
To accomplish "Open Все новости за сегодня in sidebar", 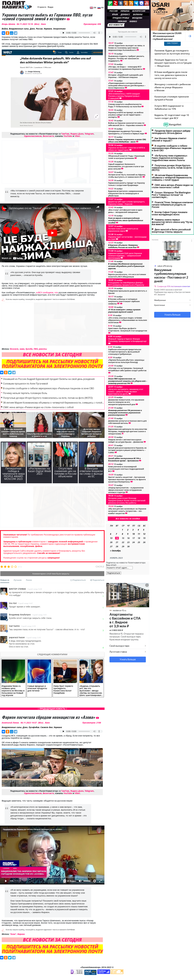I will pos(128,519).
